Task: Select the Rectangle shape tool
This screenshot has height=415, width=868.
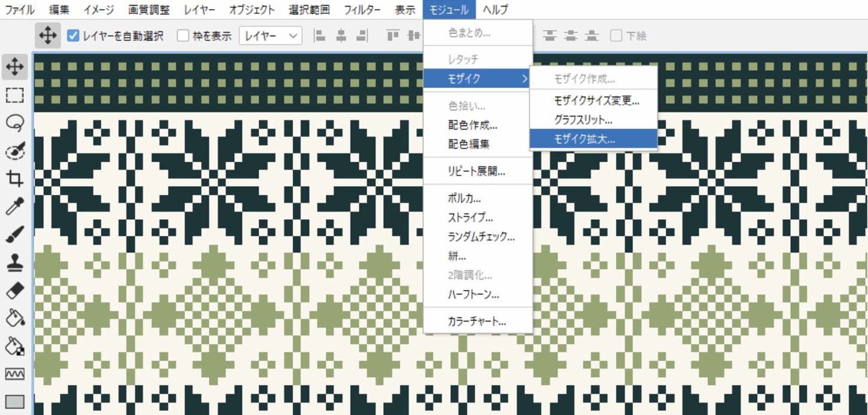Action: pos(15,401)
